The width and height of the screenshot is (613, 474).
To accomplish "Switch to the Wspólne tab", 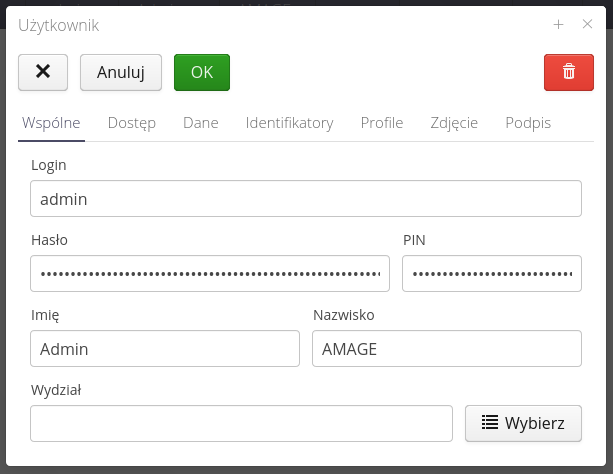I will pos(50,123).
